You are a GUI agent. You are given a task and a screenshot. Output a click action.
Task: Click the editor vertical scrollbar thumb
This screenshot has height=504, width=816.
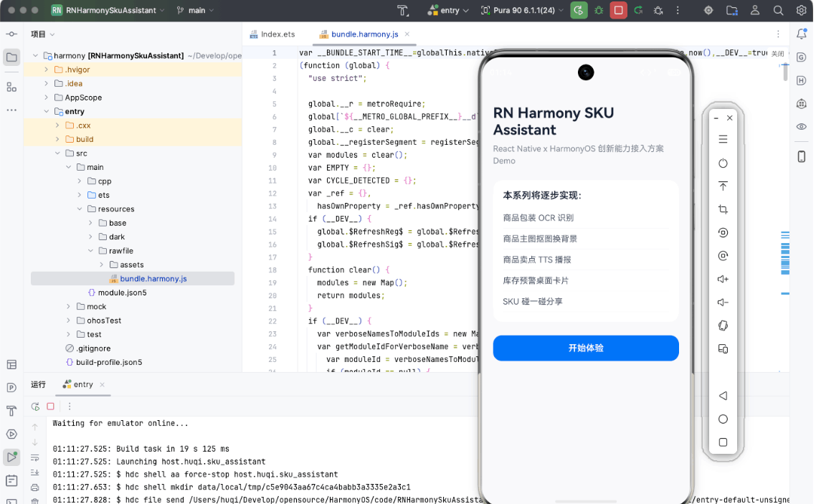(785, 72)
